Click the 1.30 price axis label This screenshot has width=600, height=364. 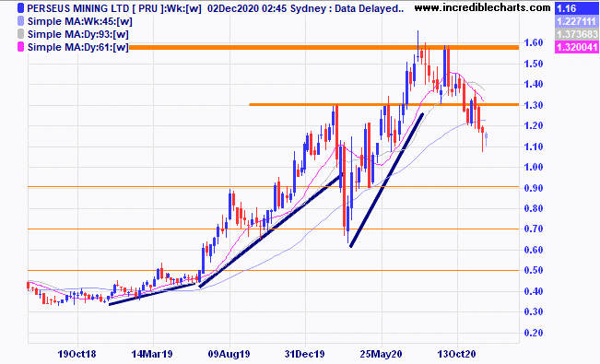click(x=534, y=105)
